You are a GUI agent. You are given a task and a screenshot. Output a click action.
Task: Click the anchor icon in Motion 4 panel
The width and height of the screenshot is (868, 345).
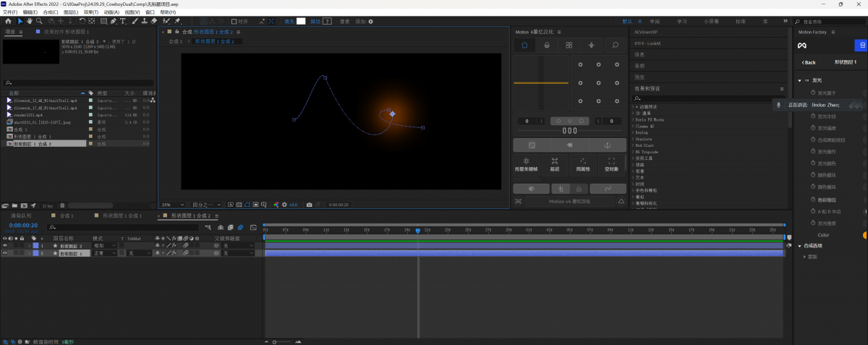point(607,145)
